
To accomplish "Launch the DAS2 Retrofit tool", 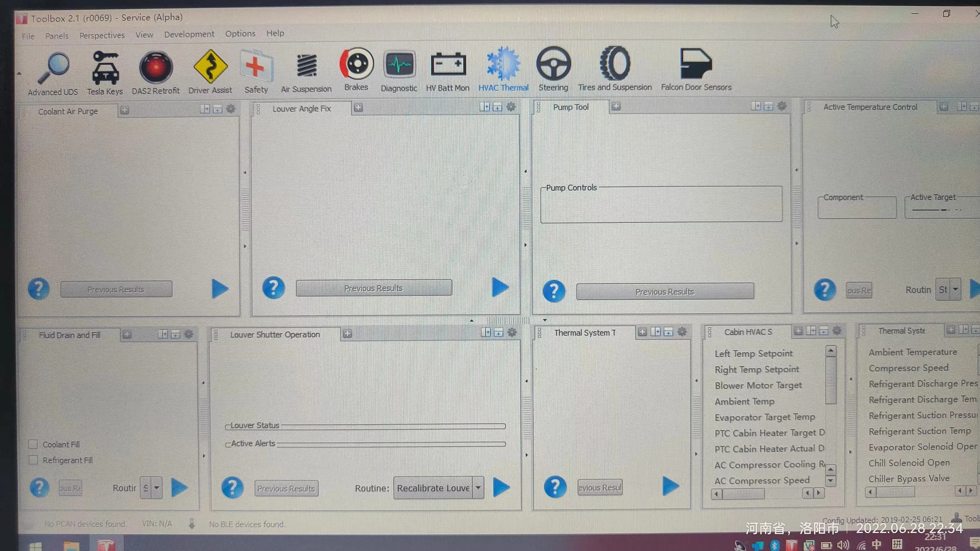I will (x=156, y=73).
